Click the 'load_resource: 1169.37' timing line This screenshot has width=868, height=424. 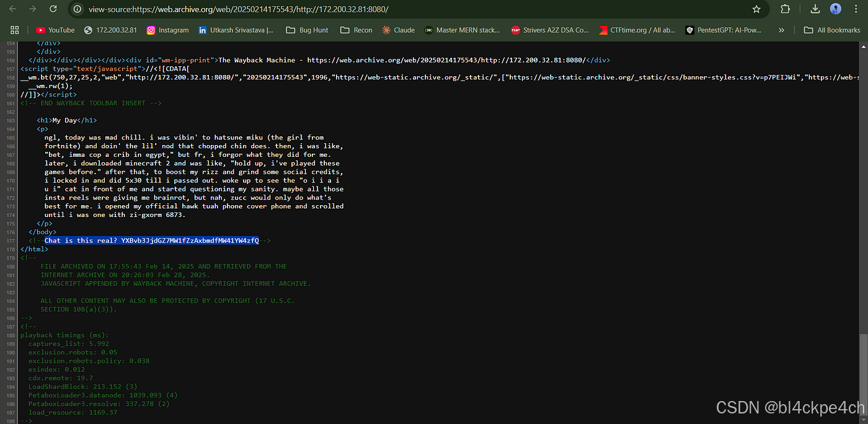pos(73,412)
